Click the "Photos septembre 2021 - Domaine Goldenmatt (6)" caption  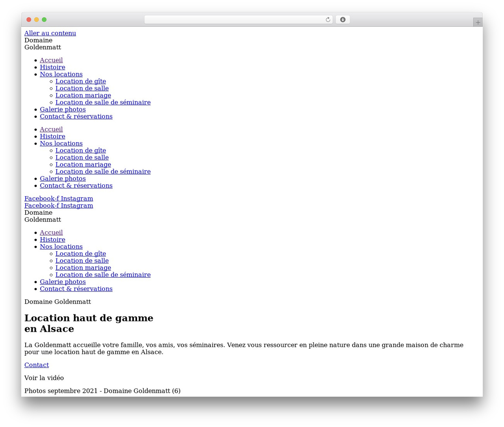(x=102, y=391)
